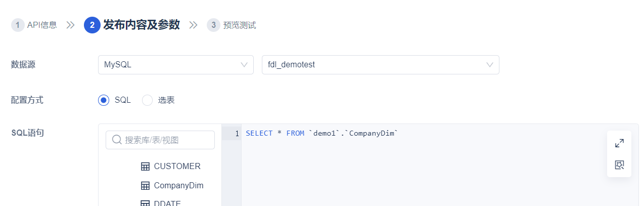Expand the SQL editor to fullscreen

pyautogui.click(x=619, y=143)
